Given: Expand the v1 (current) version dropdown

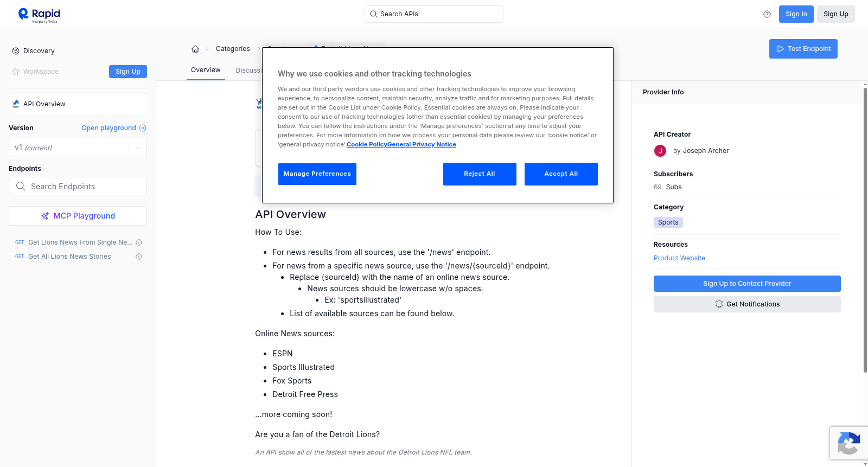Looking at the screenshot, I should coord(138,148).
